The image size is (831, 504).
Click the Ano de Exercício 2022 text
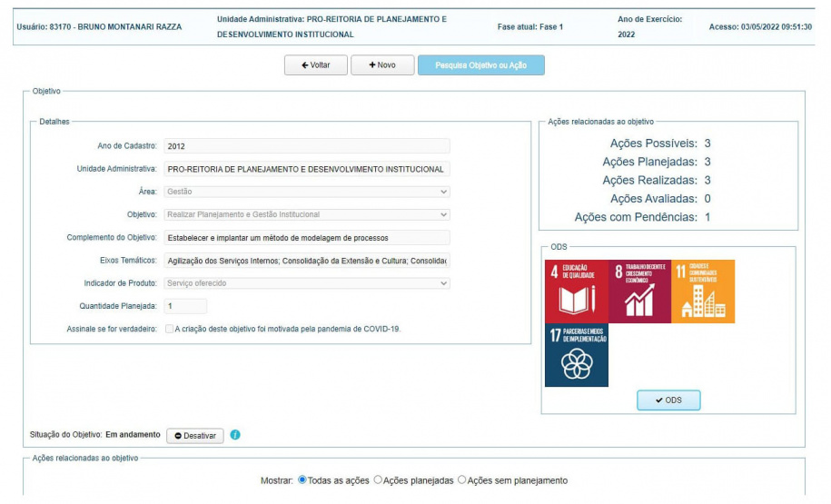click(x=649, y=26)
